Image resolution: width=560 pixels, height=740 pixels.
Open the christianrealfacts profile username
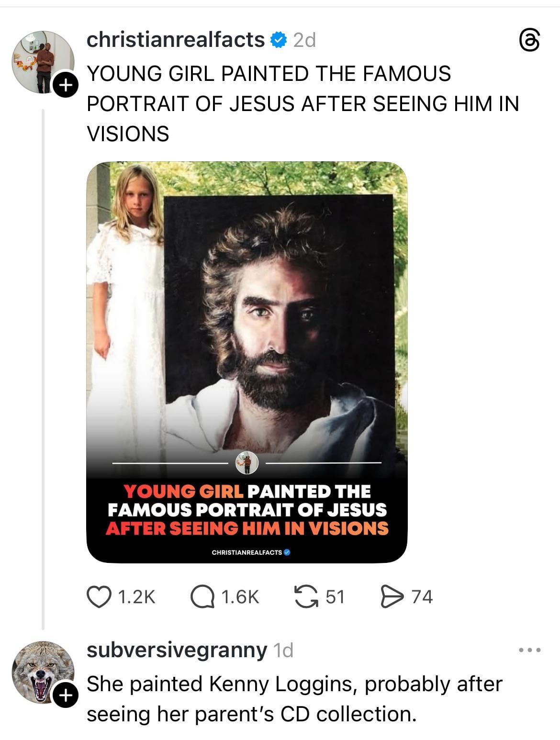click(175, 40)
